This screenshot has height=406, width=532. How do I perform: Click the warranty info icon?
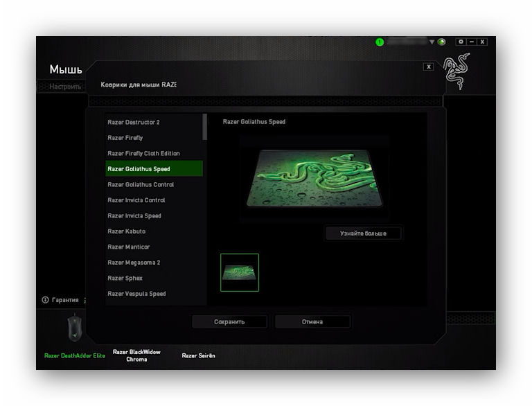45,300
